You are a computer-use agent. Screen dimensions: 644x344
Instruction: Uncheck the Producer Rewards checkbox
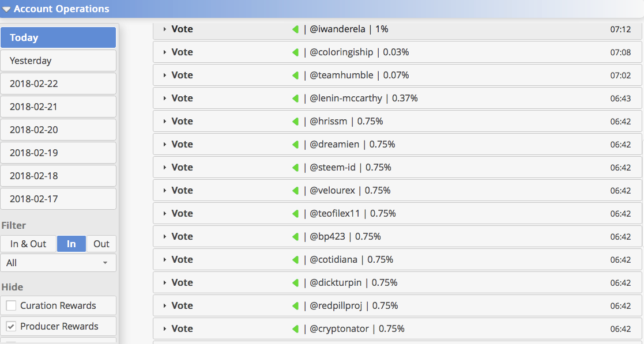point(11,326)
